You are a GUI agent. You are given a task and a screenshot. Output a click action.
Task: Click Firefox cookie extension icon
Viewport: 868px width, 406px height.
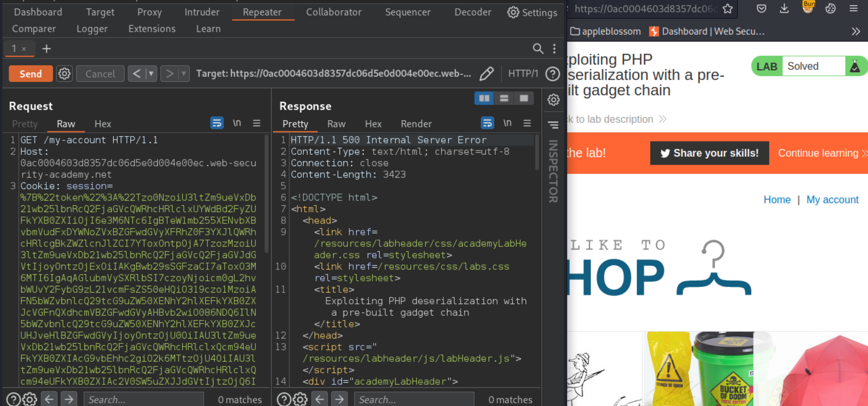tap(831, 8)
